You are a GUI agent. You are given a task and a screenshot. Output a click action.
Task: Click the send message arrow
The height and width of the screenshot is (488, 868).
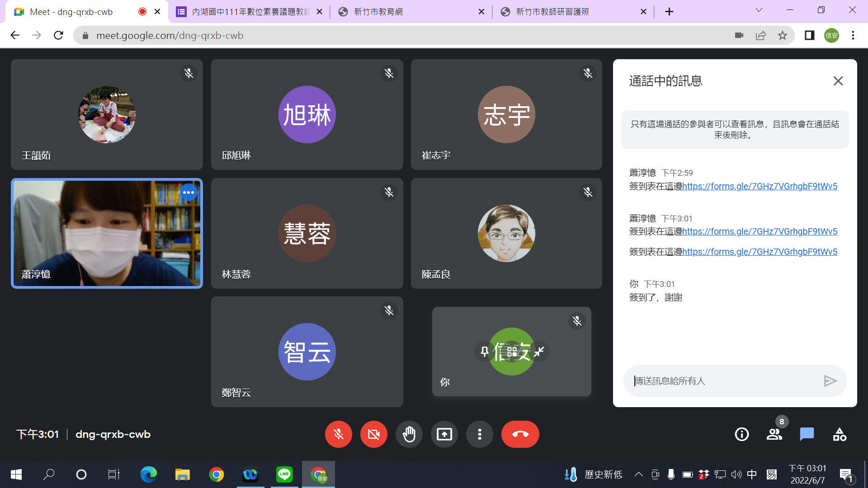830,381
